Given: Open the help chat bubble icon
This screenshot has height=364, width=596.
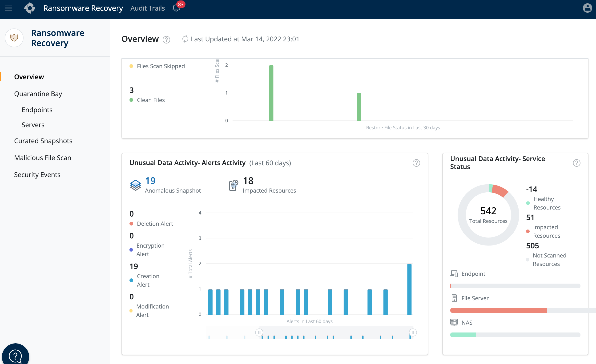Looking at the screenshot, I should pyautogui.click(x=15, y=355).
